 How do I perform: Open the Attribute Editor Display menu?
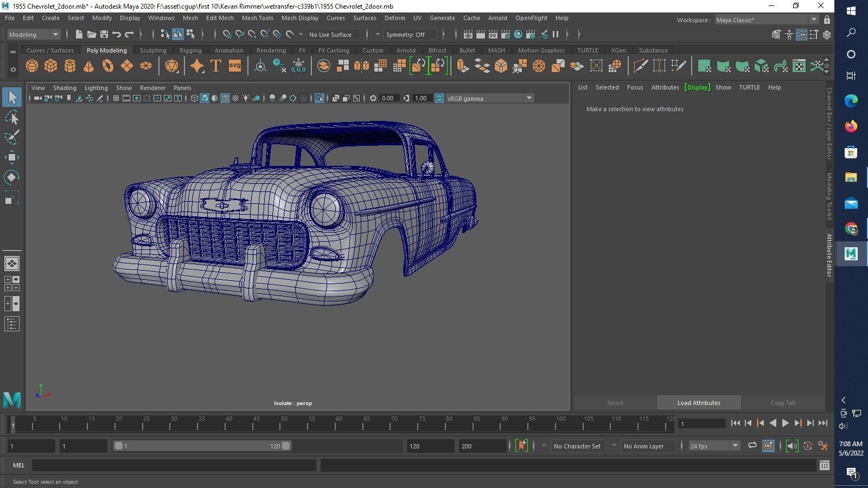[697, 87]
